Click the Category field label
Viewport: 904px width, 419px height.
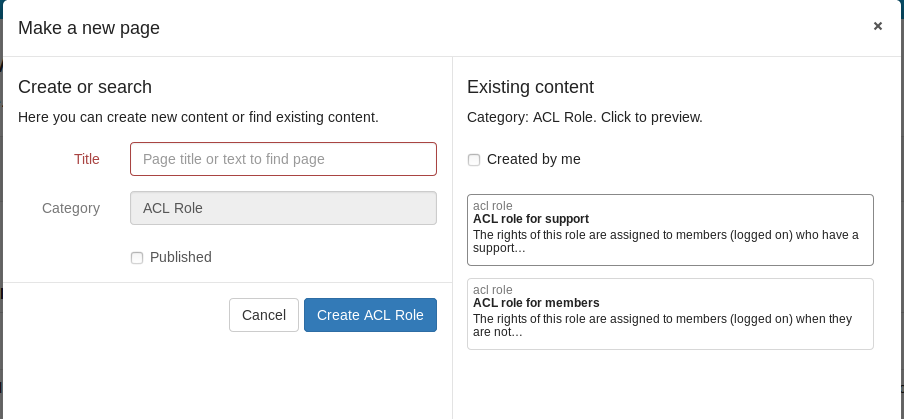pyautogui.click(x=71, y=208)
